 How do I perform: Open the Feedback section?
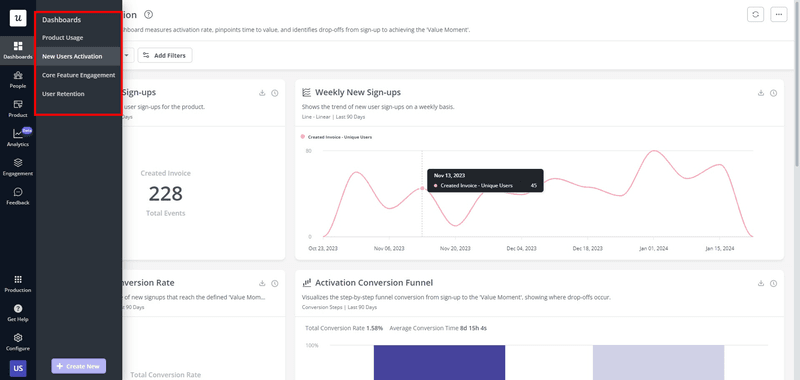click(18, 196)
